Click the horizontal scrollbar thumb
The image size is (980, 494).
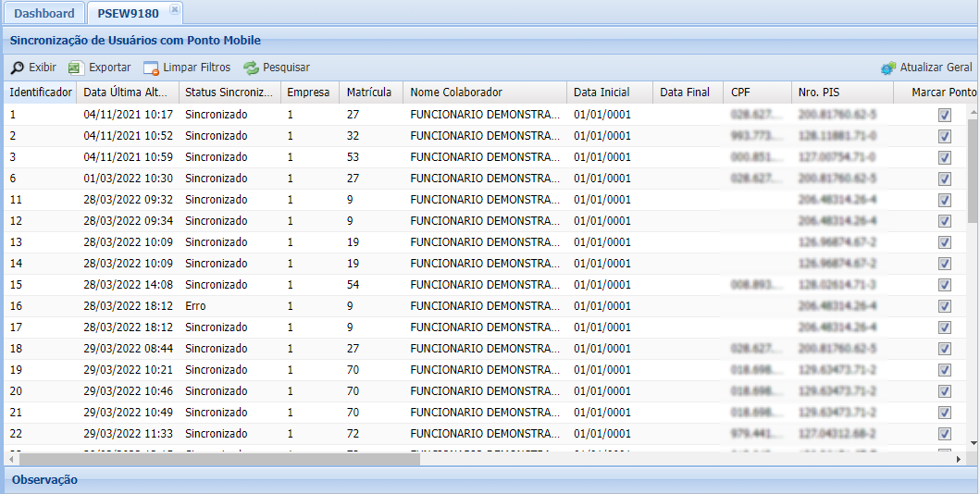tap(220, 458)
